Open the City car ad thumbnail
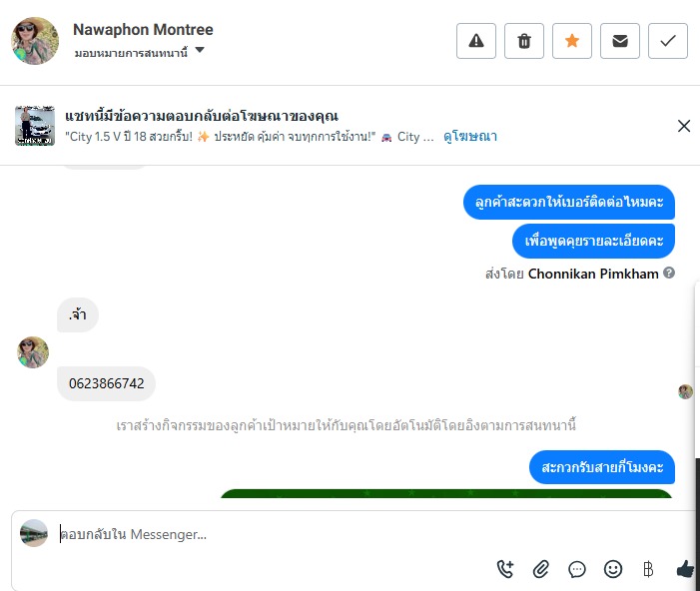Screen dimensions: 700x591 35,126
